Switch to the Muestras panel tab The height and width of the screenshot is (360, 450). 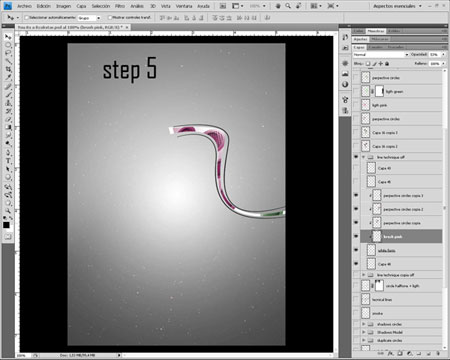[376, 31]
